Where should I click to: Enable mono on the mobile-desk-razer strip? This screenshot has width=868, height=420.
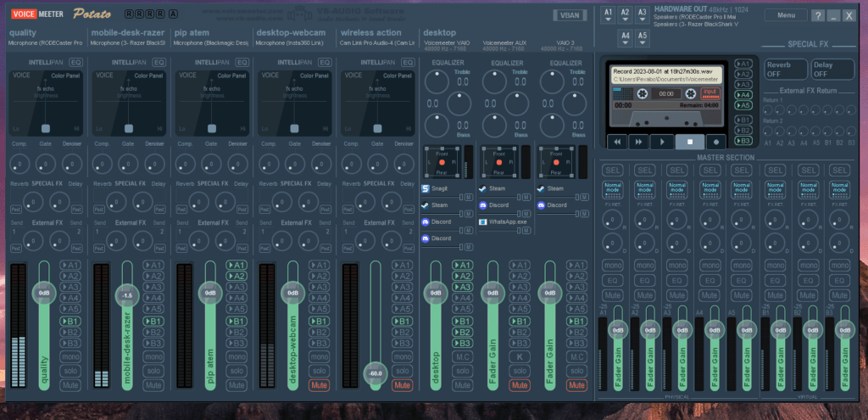153,356
